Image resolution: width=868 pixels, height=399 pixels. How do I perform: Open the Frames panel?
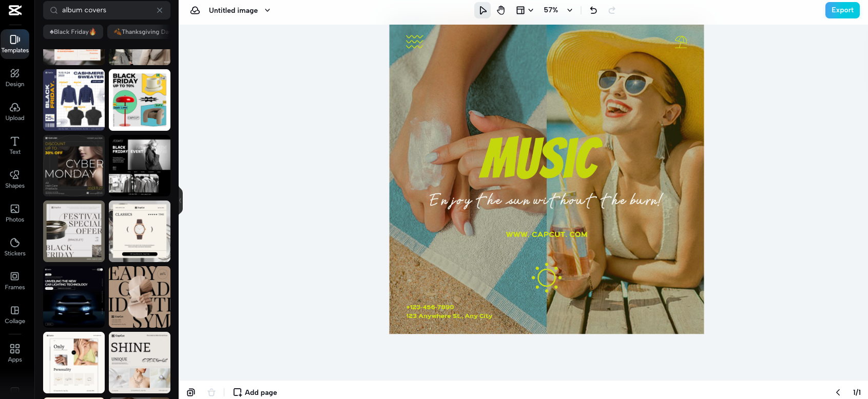click(15, 281)
